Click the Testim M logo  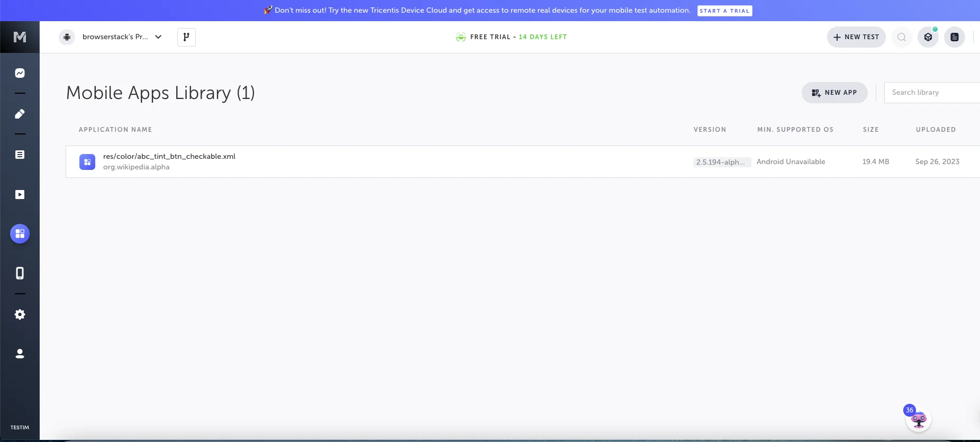coord(20,37)
